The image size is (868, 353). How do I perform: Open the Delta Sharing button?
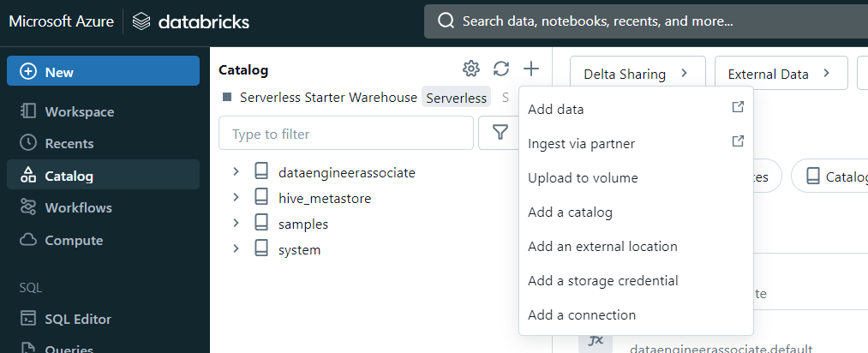click(x=637, y=74)
